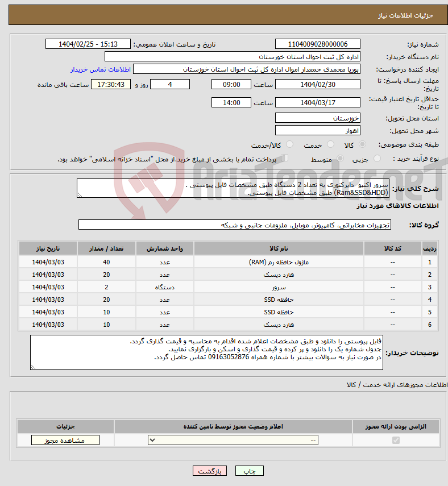448x486 pixels.
Task: Click the بازگشت (back) button
Action: click(x=210, y=471)
